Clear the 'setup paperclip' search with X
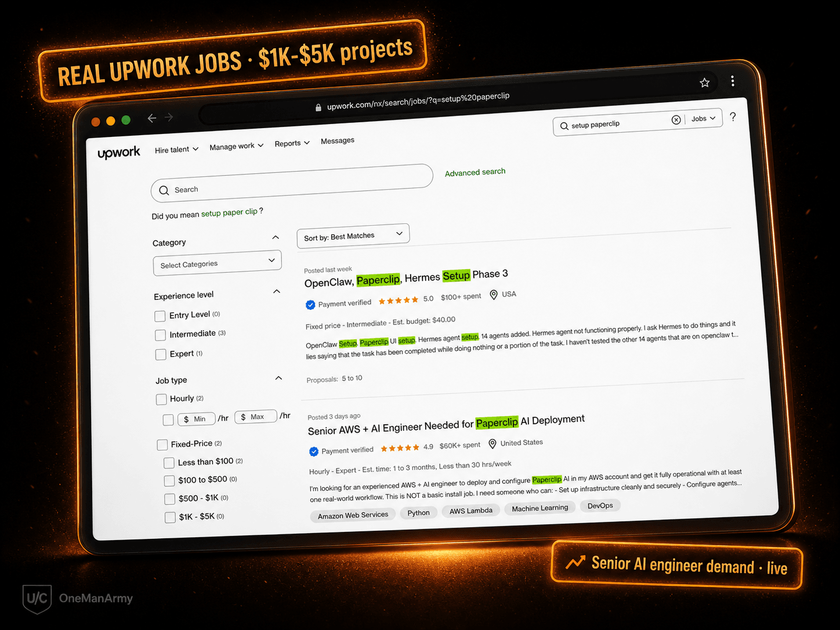Screen dimensions: 840x630 pos(676,120)
